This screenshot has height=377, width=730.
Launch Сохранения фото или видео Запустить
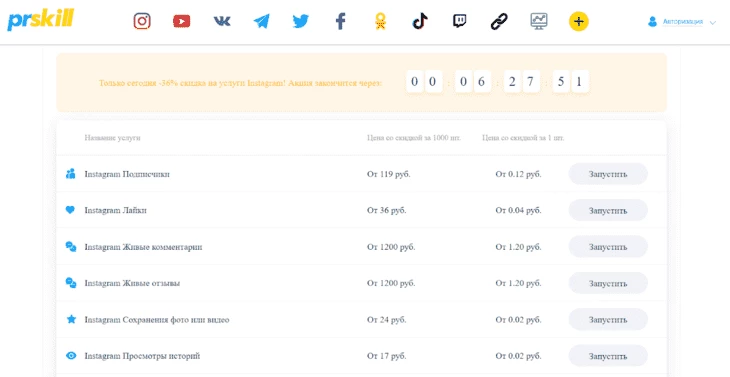coord(608,320)
